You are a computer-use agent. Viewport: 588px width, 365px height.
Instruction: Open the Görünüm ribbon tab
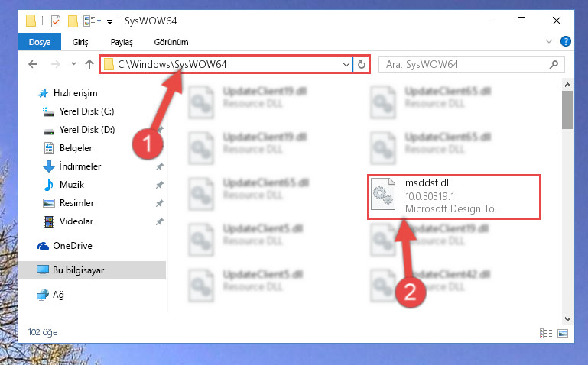click(x=171, y=42)
